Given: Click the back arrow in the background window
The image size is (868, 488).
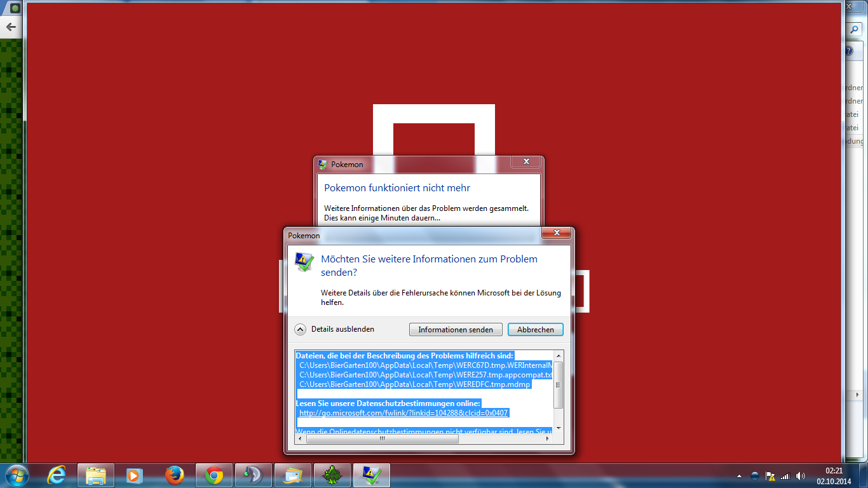Looking at the screenshot, I should tap(11, 27).
